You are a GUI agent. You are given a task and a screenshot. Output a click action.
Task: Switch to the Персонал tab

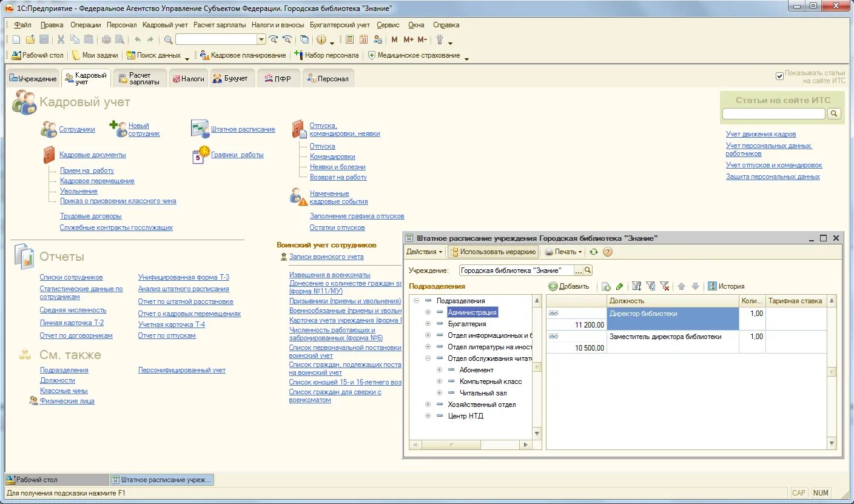click(328, 79)
